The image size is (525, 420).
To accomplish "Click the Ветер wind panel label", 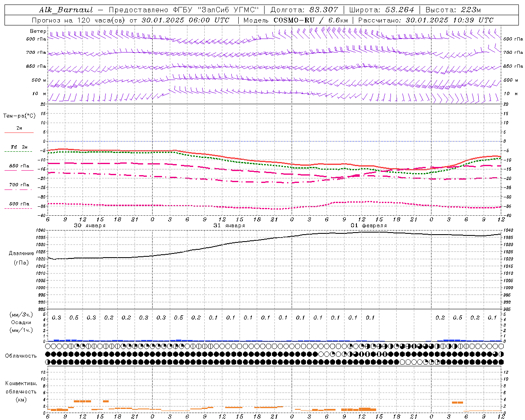I will pyautogui.click(x=38, y=31).
